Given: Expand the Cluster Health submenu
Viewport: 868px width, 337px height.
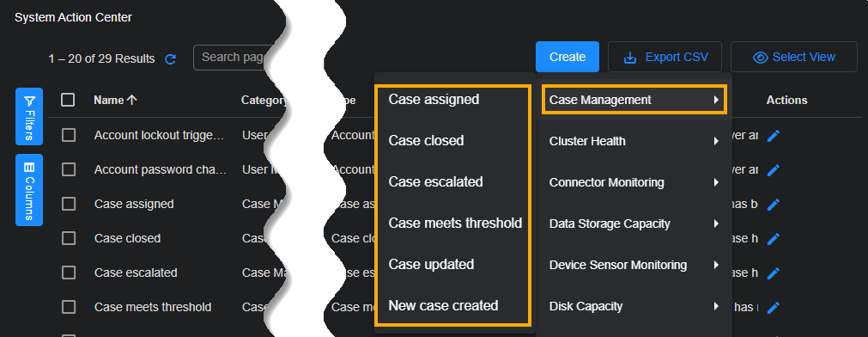Looking at the screenshot, I should [634, 141].
